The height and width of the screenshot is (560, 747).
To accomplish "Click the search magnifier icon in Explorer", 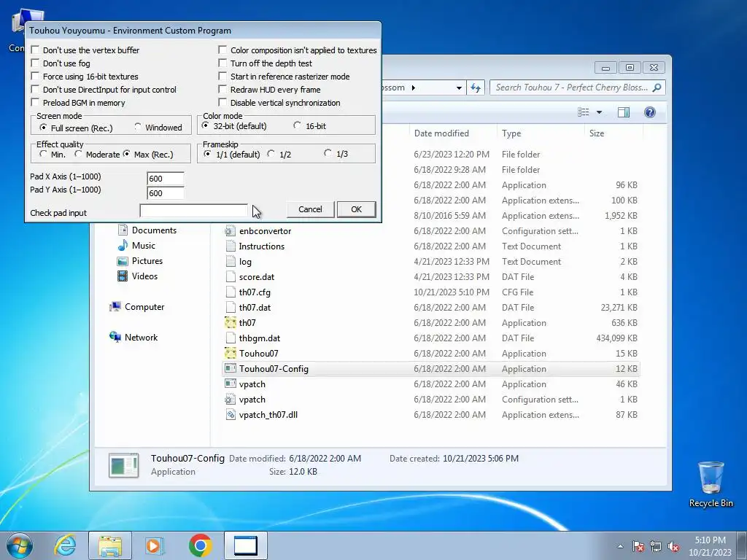I will 657,87.
